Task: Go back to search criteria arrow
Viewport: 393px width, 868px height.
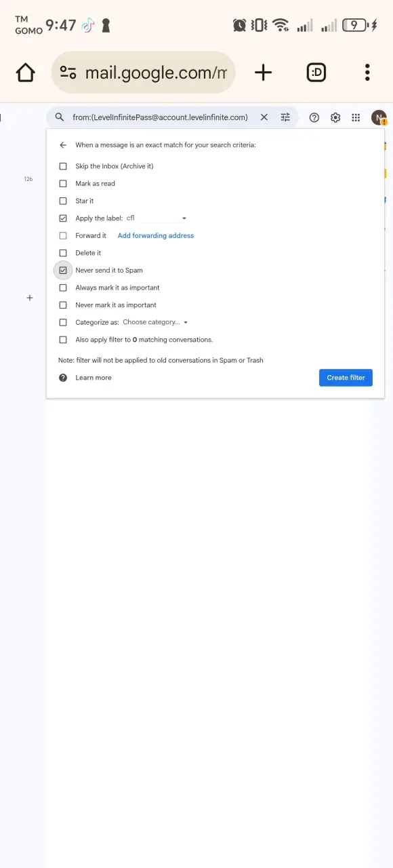Action: (63, 145)
